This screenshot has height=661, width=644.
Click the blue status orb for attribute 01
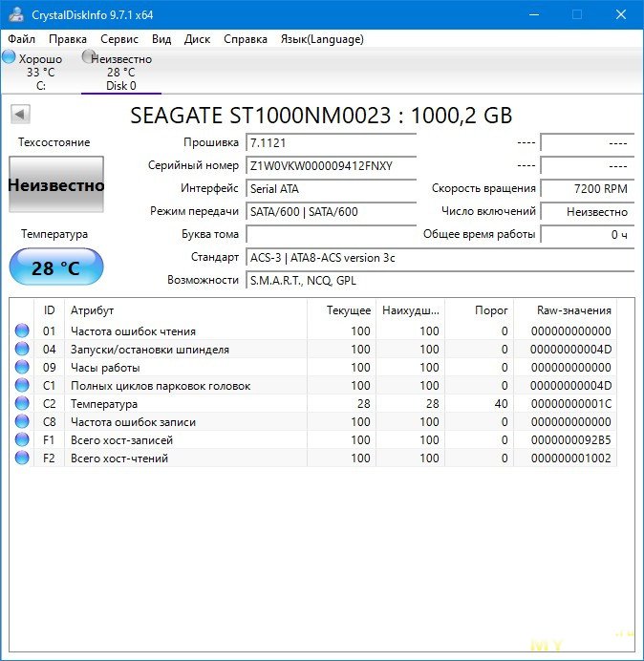22,331
